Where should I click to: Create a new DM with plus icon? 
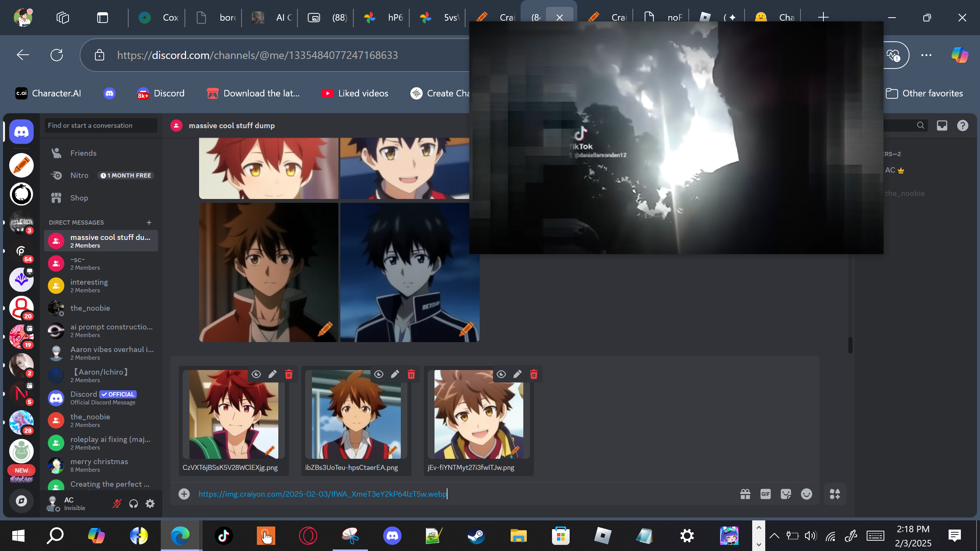[149, 222]
